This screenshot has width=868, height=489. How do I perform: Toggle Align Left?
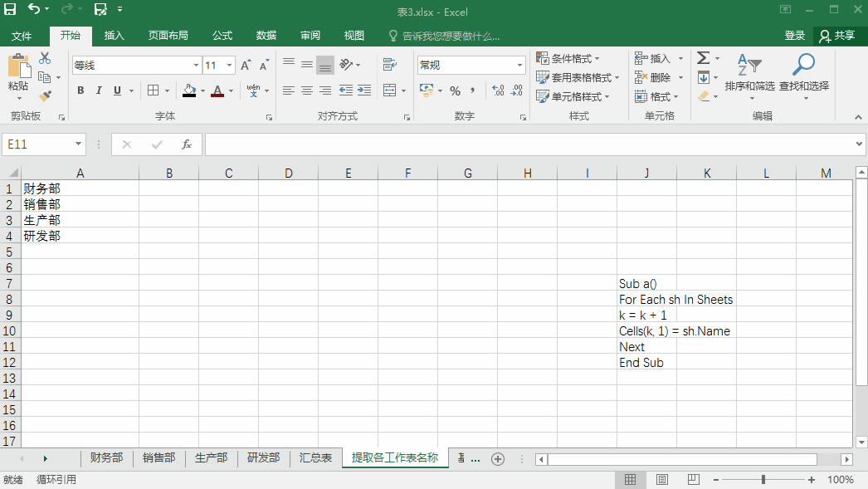pyautogui.click(x=289, y=90)
